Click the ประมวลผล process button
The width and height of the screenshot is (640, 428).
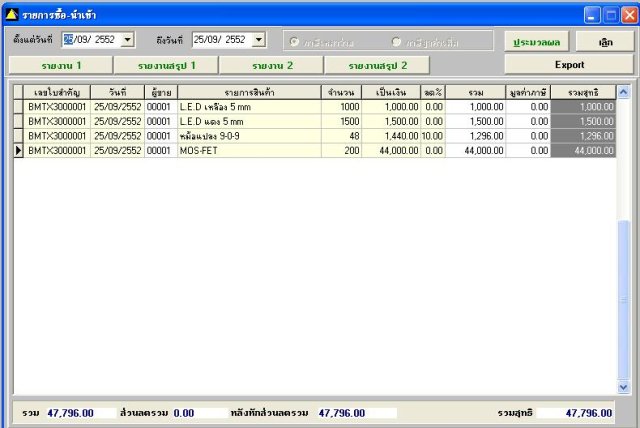(536, 42)
